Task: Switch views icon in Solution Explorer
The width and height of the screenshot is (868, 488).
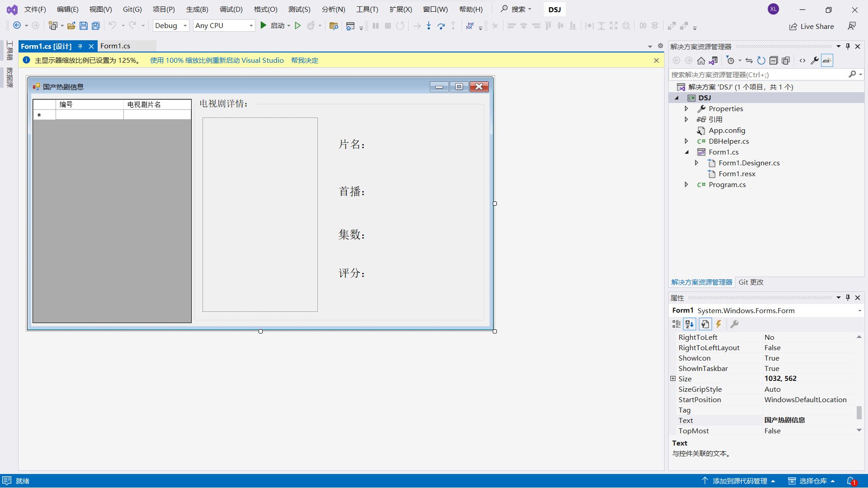Action: click(x=713, y=61)
